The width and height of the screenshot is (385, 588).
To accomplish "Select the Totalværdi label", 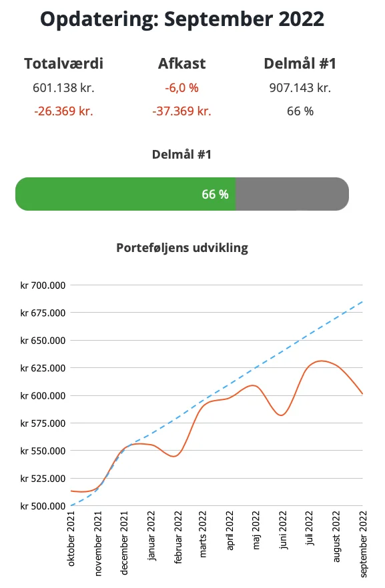I will (x=63, y=63).
